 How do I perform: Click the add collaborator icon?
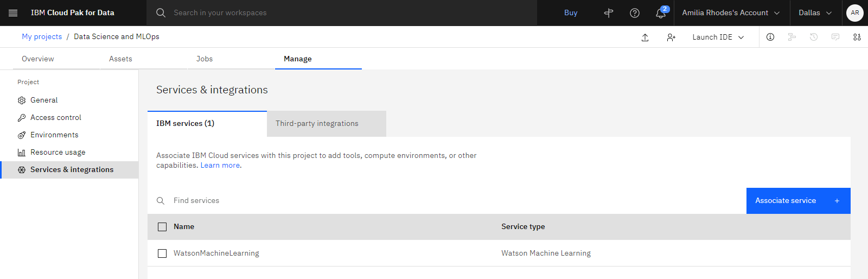pyautogui.click(x=671, y=37)
